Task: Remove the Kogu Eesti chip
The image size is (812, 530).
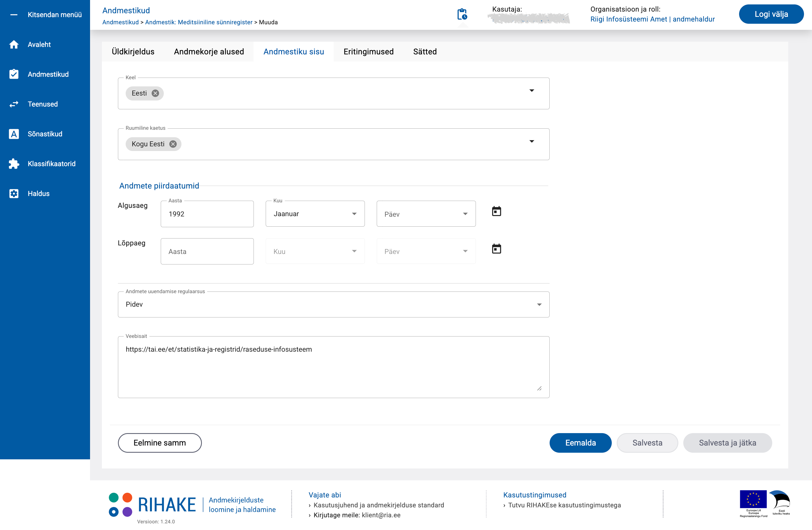Action: [x=173, y=144]
